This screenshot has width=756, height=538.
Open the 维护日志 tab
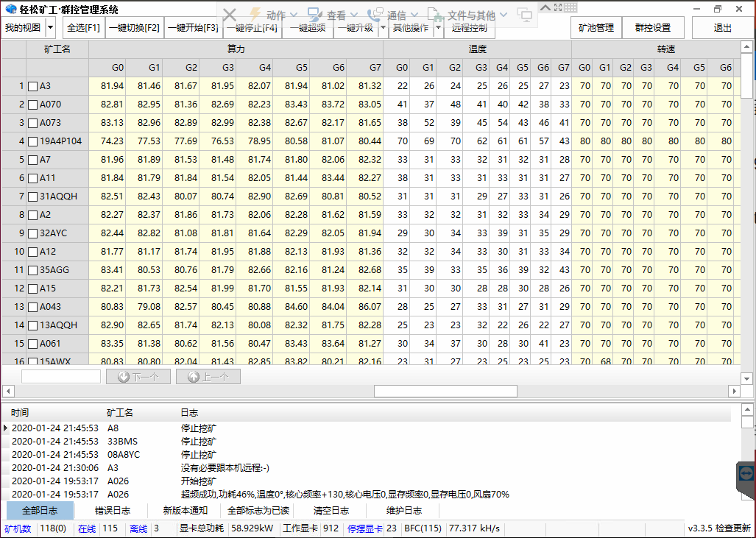[x=404, y=511]
